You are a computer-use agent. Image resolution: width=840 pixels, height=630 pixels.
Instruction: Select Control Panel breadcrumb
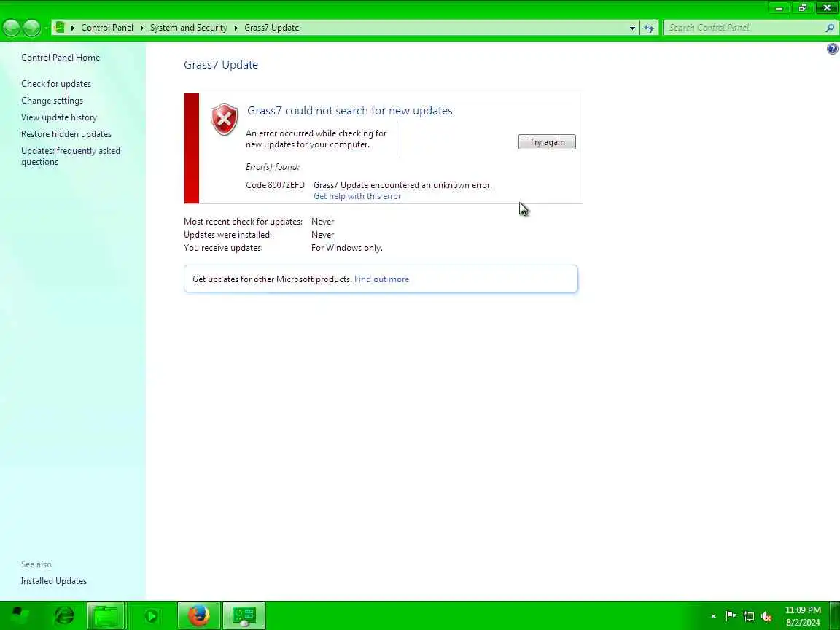point(107,28)
